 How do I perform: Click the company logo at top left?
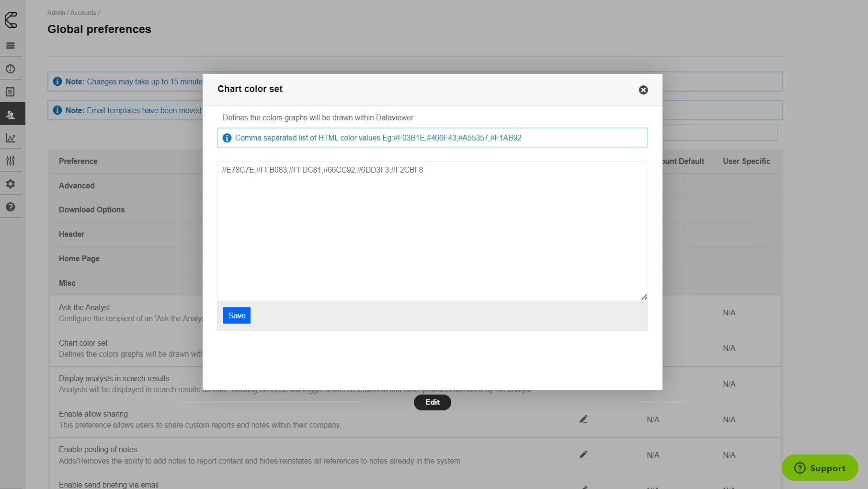coord(11,20)
